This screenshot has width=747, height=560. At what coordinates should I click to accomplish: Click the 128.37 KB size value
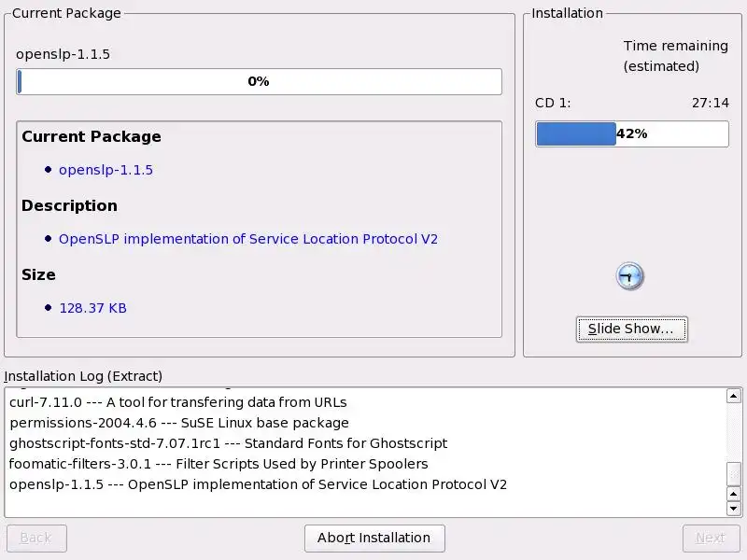pyautogui.click(x=92, y=308)
